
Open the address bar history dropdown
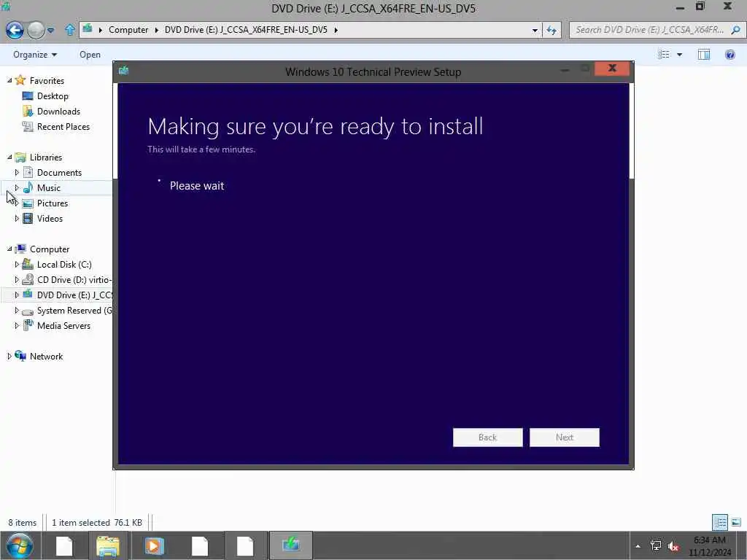click(535, 30)
